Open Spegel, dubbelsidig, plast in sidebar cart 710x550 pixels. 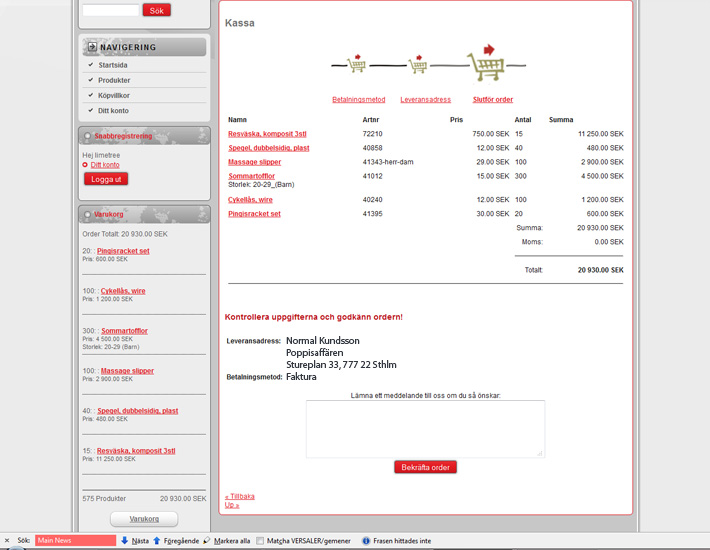click(138, 411)
